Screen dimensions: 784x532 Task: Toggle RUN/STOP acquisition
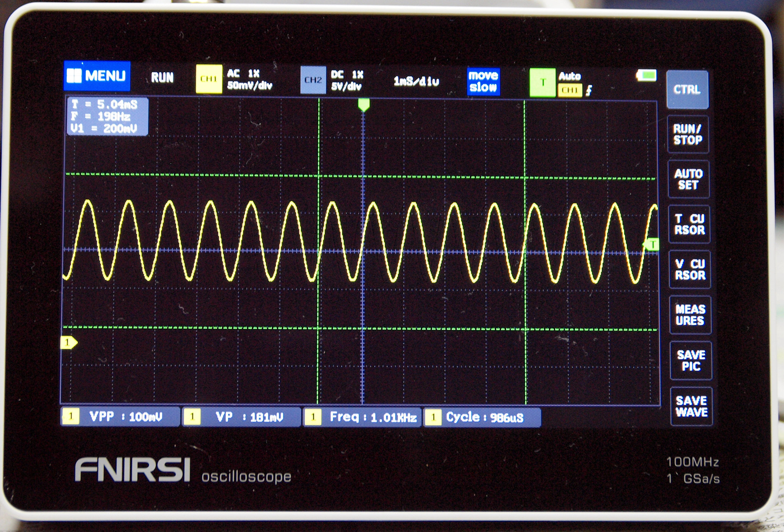(x=688, y=134)
